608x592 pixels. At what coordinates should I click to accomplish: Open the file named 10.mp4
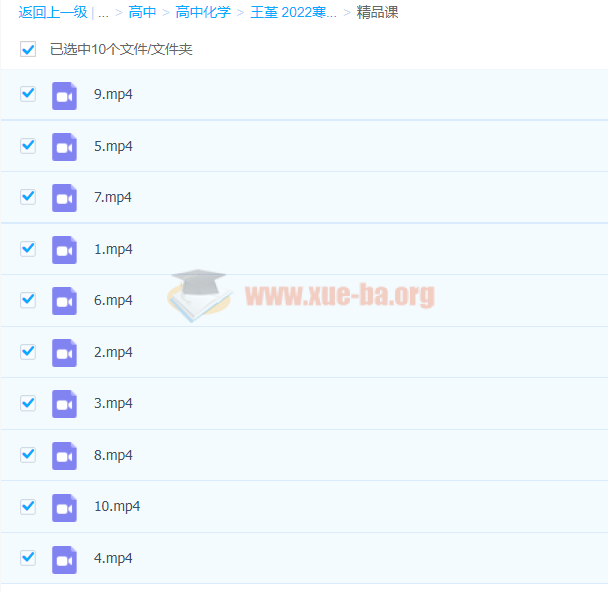point(117,507)
